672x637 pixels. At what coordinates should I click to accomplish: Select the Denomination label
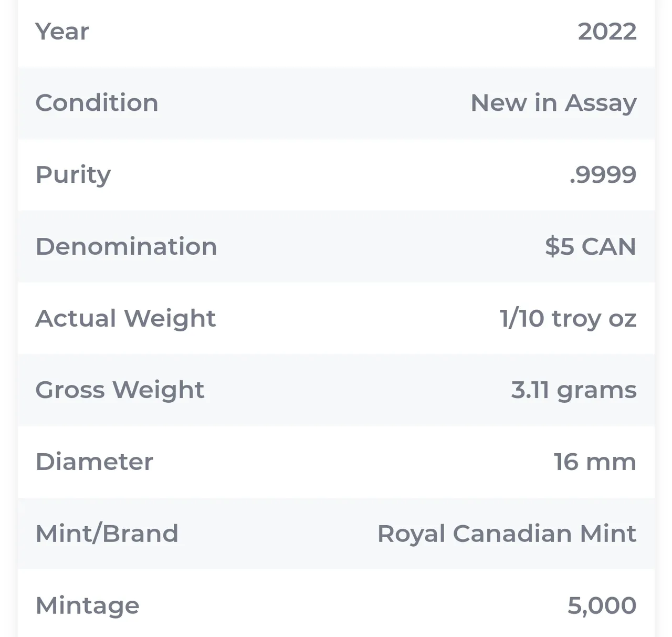point(126,247)
